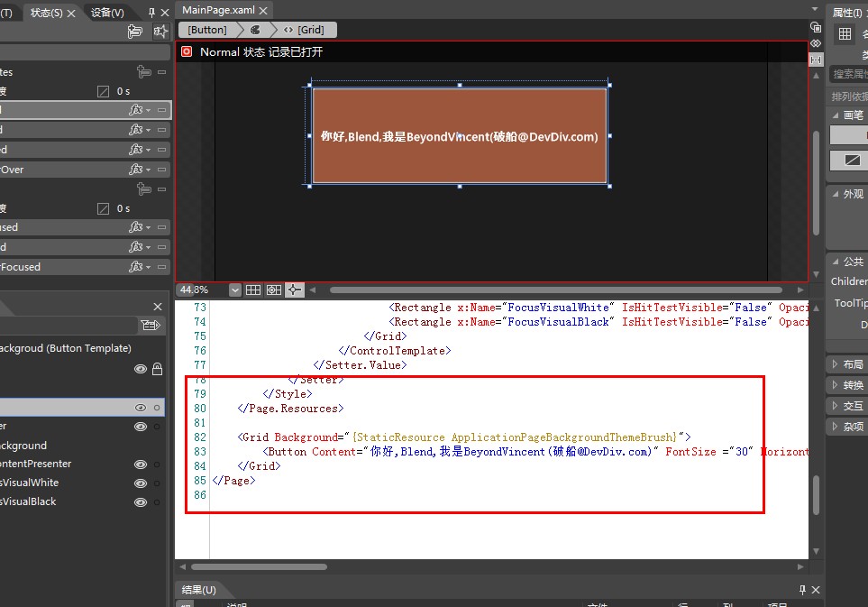Open the MainPage.xaml document tab
868x607 pixels.
(219, 11)
